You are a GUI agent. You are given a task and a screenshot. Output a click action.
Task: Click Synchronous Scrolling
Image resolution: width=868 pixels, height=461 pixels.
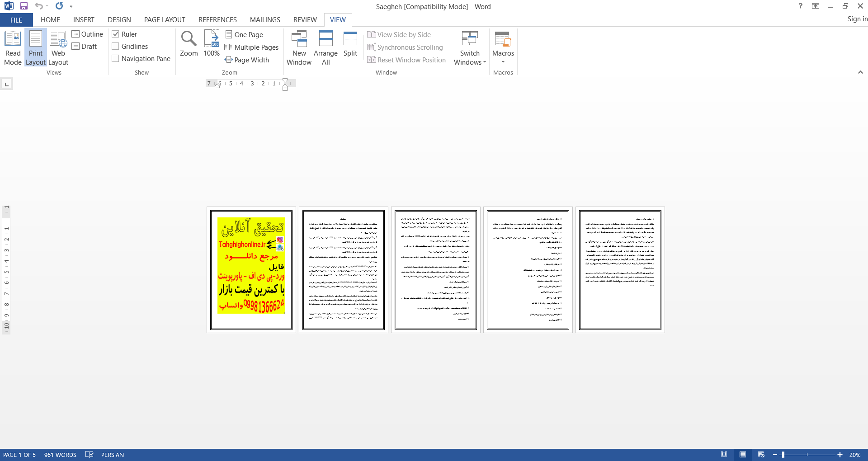[x=405, y=47]
